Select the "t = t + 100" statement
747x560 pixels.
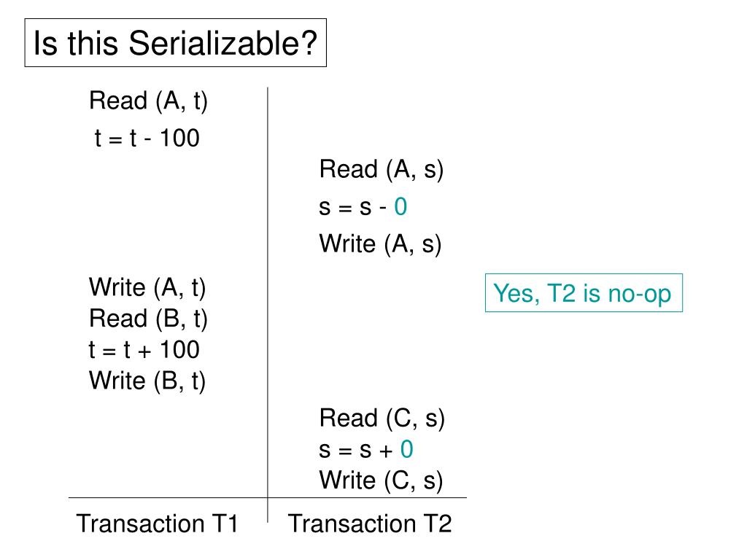point(144,350)
